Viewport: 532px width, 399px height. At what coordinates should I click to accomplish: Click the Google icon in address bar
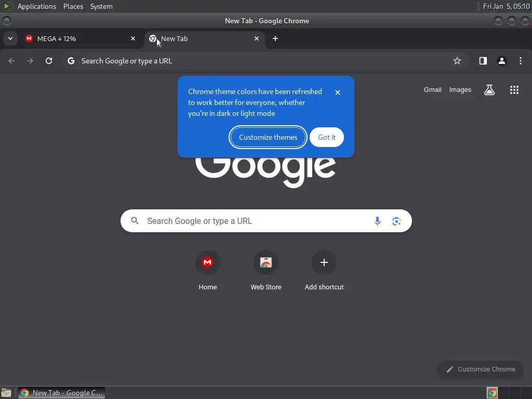71,61
